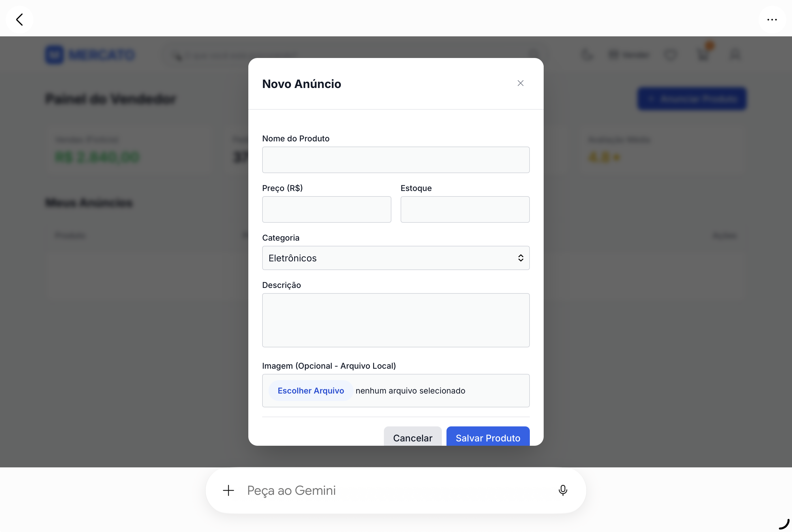Click the blurred wishlist heart icon
792x532 pixels.
[x=670, y=55]
